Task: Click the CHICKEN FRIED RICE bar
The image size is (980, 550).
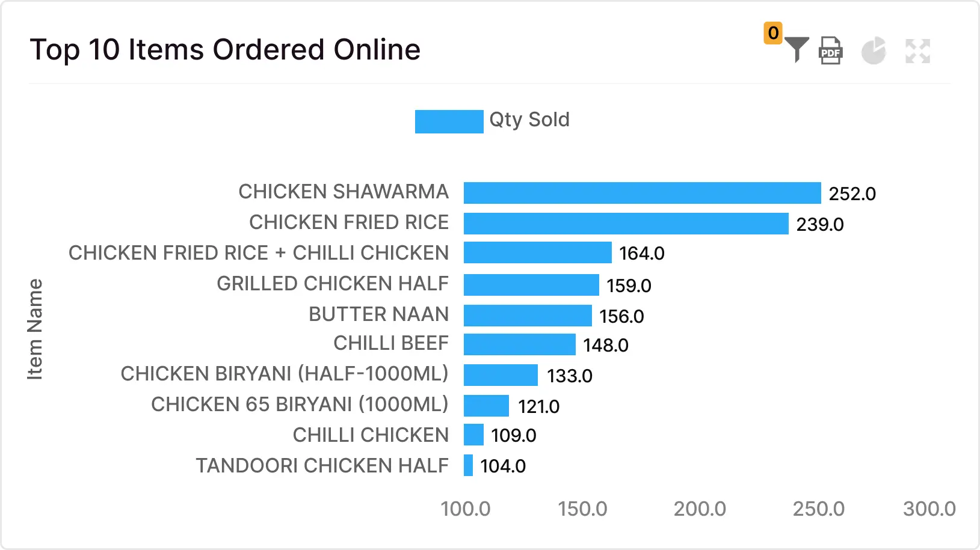Action: 626,224
